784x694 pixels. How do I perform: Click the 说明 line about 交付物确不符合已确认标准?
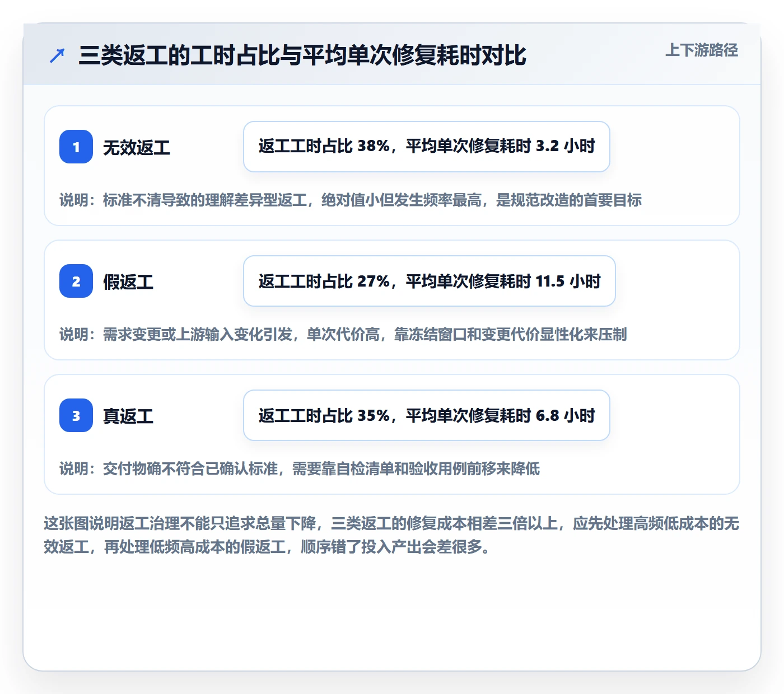[300, 468]
